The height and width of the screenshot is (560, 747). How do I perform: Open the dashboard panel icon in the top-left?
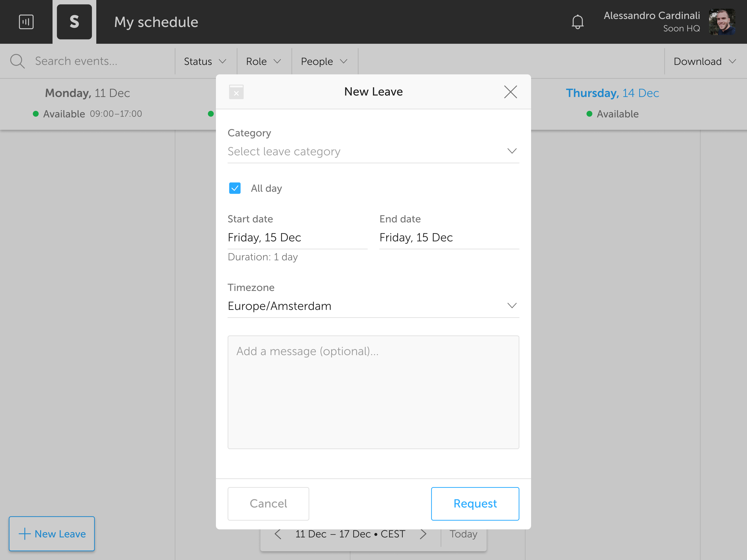tap(26, 22)
